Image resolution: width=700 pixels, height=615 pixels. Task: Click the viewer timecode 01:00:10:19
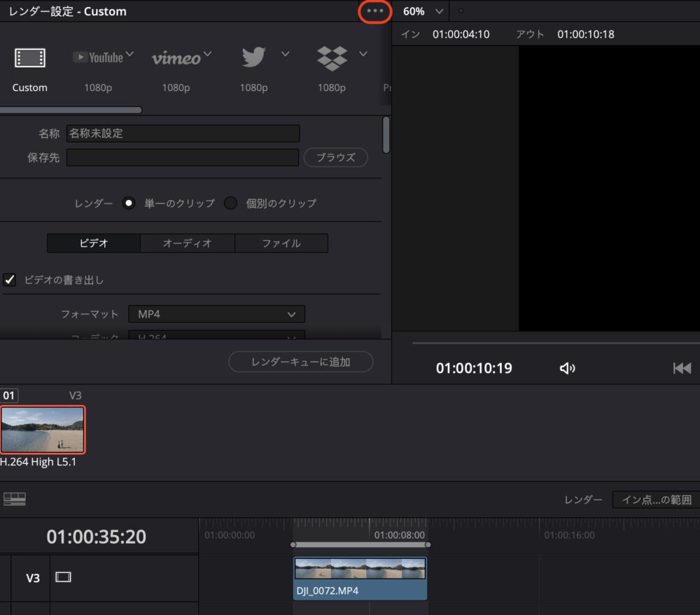(474, 368)
